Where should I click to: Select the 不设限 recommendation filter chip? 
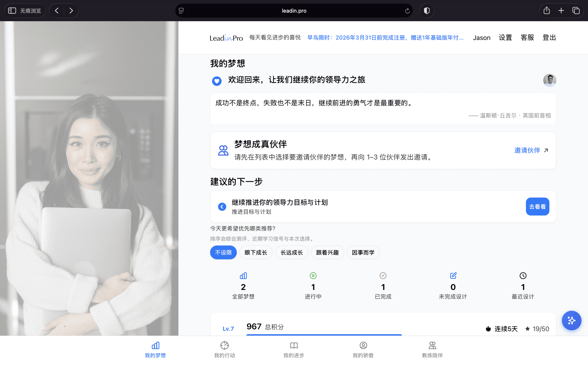pos(223,253)
